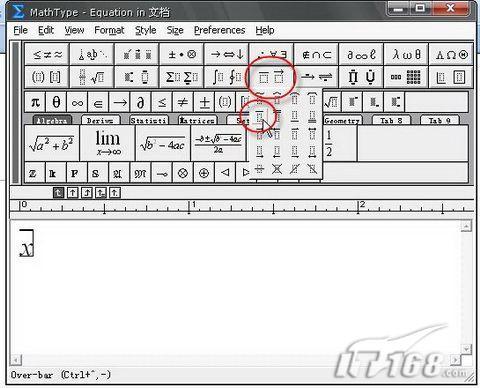This screenshot has height=388, width=480.
Task: Open the Format menu
Action: point(109,30)
